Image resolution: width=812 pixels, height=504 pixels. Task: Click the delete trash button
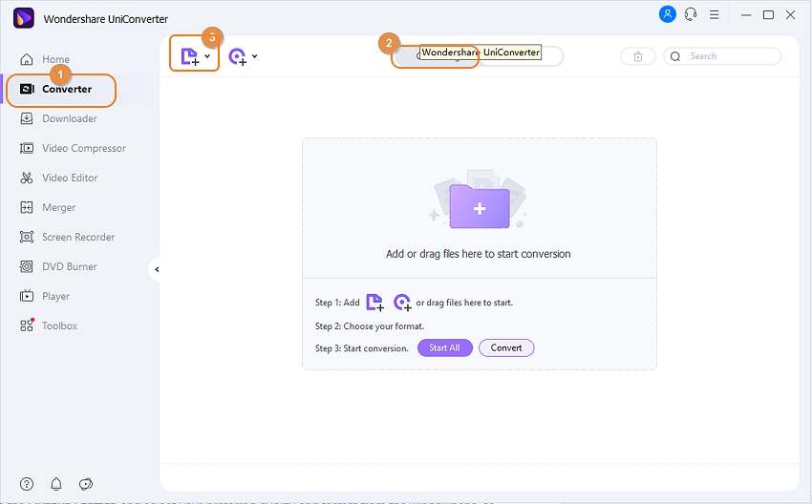[638, 56]
